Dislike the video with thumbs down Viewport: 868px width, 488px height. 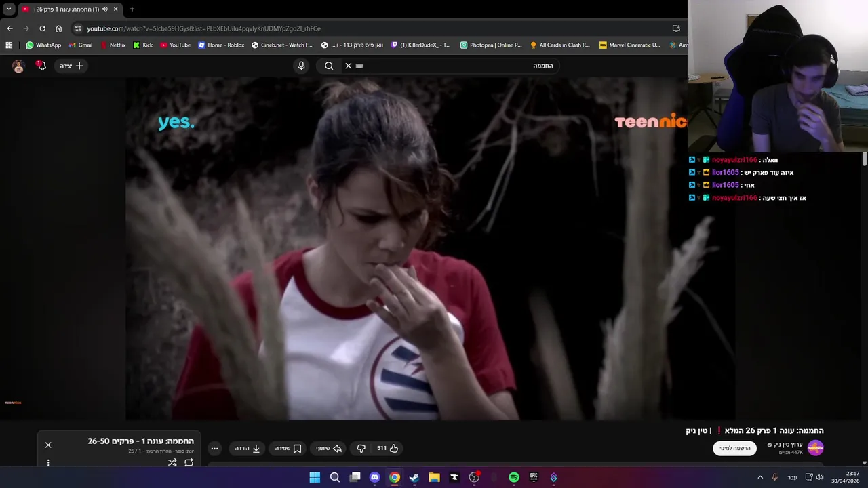pyautogui.click(x=361, y=448)
